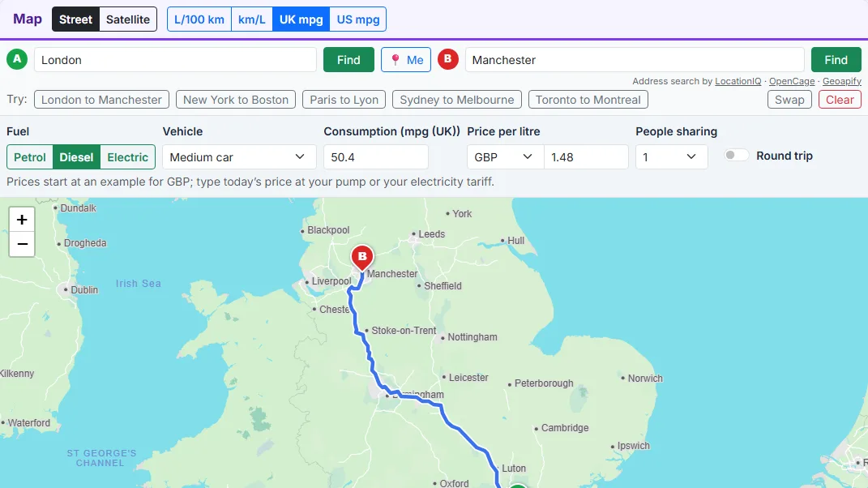Click the Cambridge label on the map
Image resolution: width=868 pixels, height=488 pixels.
(565, 428)
